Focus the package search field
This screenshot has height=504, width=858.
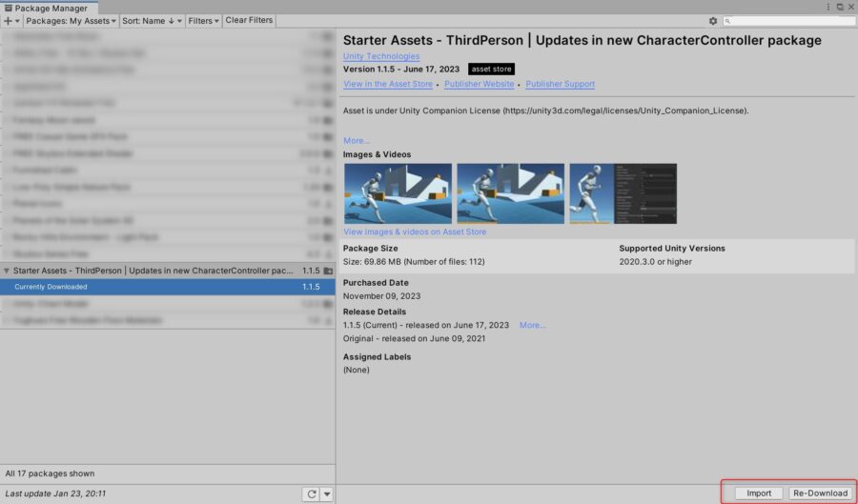789,21
